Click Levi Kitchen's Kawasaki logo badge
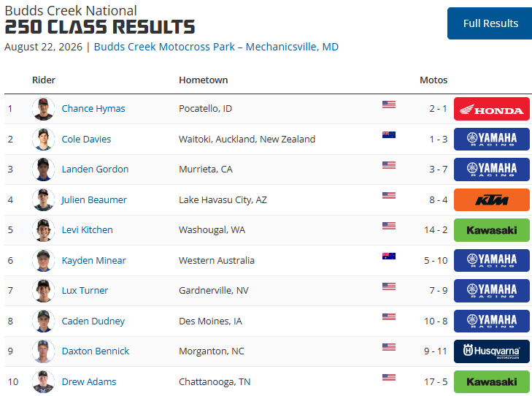The height and width of the screenshot is (396, 532). 492,230
